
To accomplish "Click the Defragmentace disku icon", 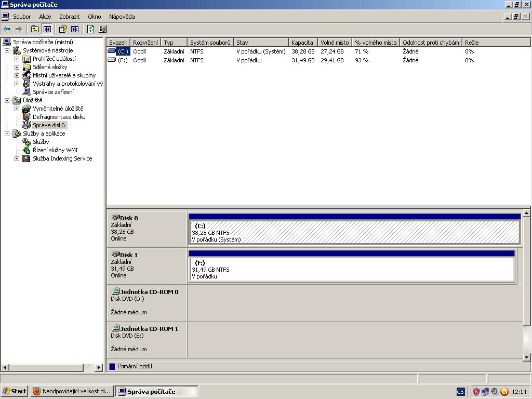I will 26,117.
